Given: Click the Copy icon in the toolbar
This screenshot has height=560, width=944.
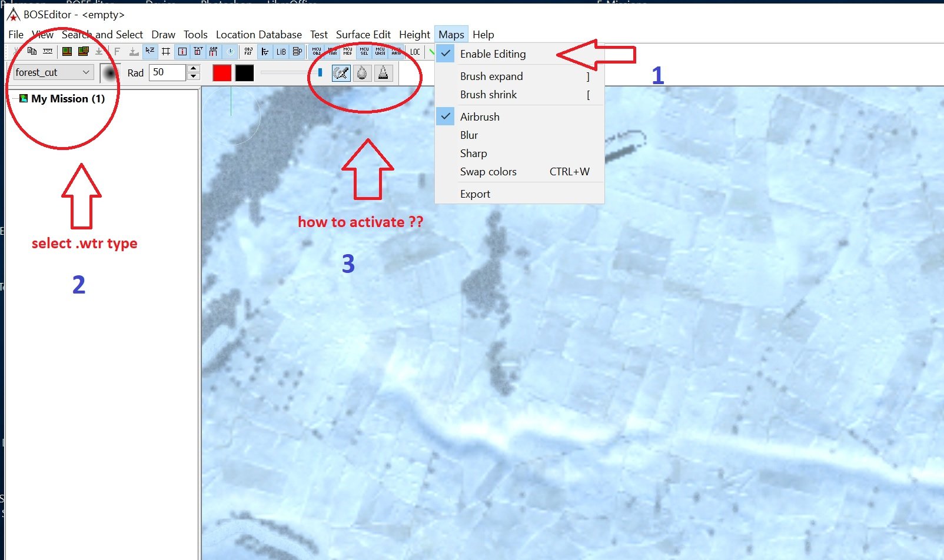Looking at the screenshot, I should 32,52.
